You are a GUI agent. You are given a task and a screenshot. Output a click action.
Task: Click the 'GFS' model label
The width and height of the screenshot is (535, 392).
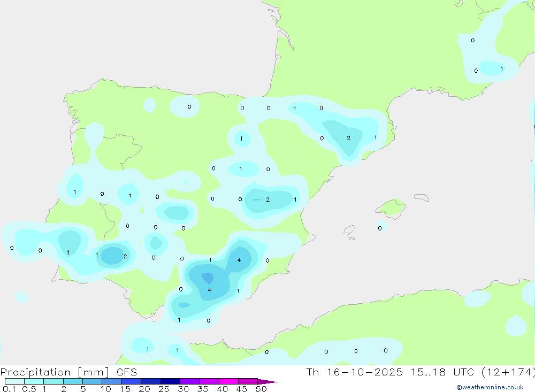[127, 372]
